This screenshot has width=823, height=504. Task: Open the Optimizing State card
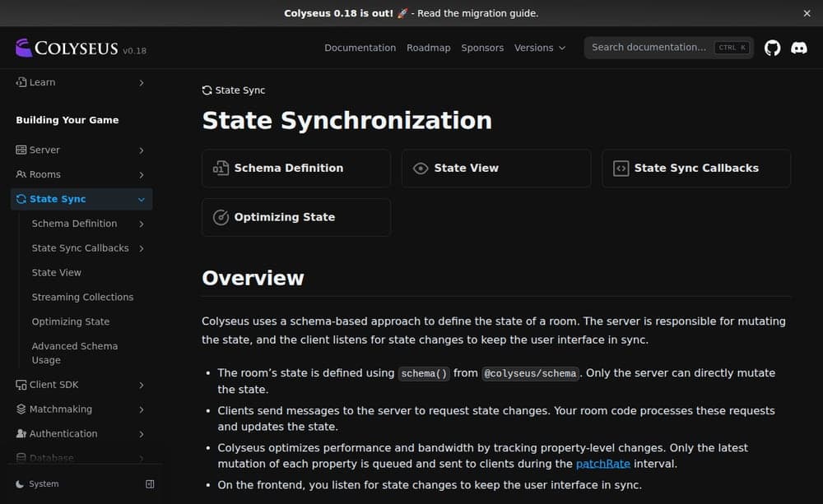coord(296,217)
